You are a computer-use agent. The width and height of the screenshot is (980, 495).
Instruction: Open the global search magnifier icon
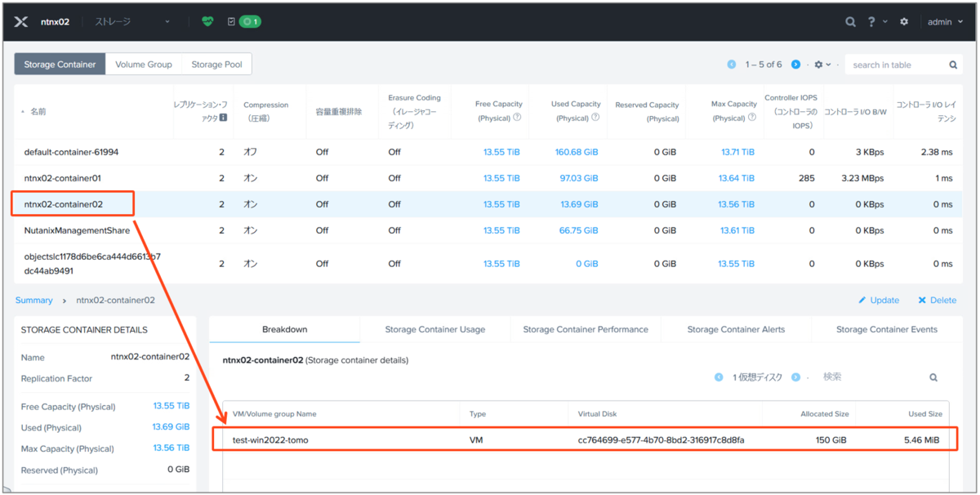click(x=851, y=22)
